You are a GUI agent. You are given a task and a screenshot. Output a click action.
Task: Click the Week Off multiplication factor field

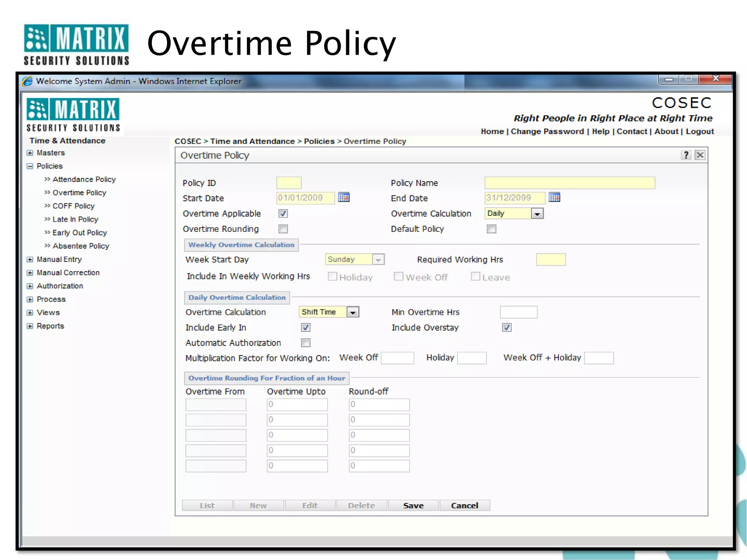[397, 358]
